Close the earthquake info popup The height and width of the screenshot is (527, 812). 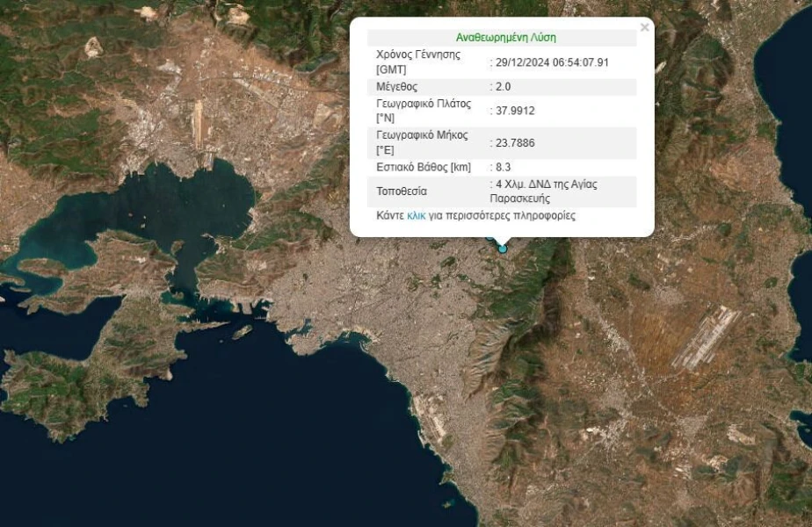(644, 27)
